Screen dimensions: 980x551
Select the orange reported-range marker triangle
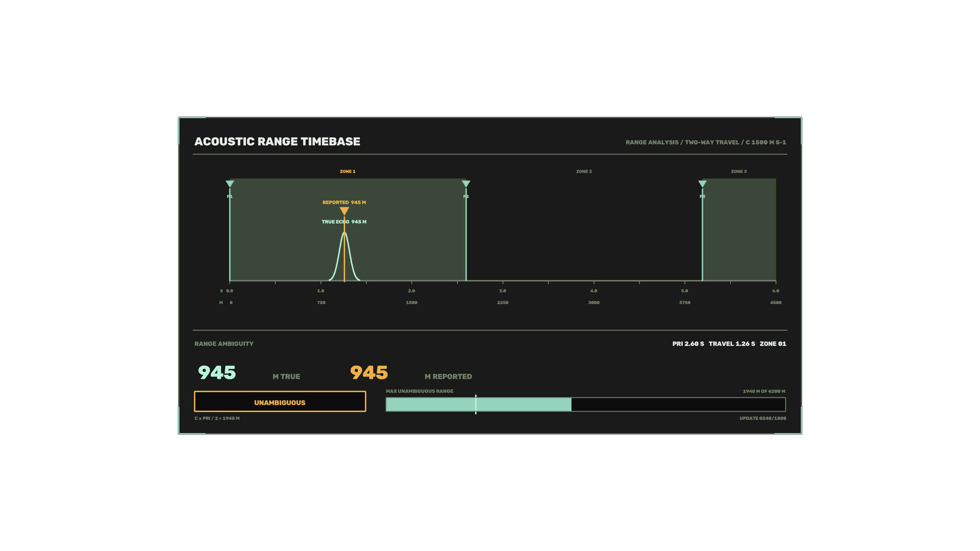tap(344, 211)
